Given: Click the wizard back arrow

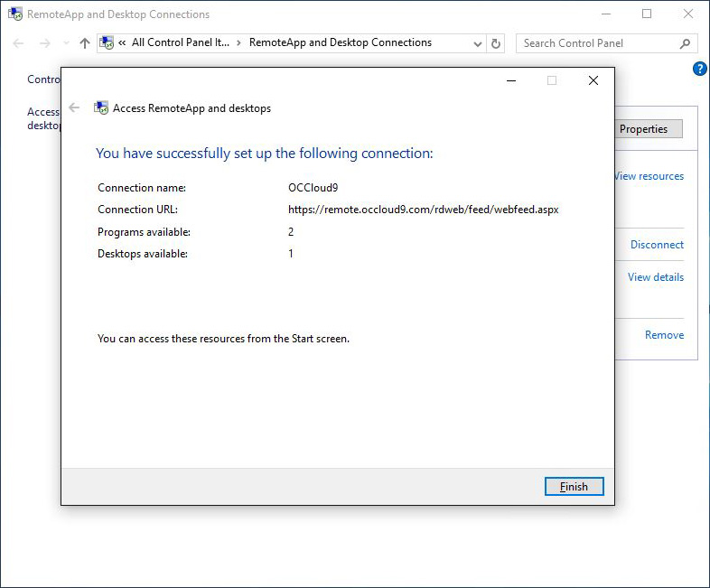Looking at the screenshot, I should click(74, 107).
